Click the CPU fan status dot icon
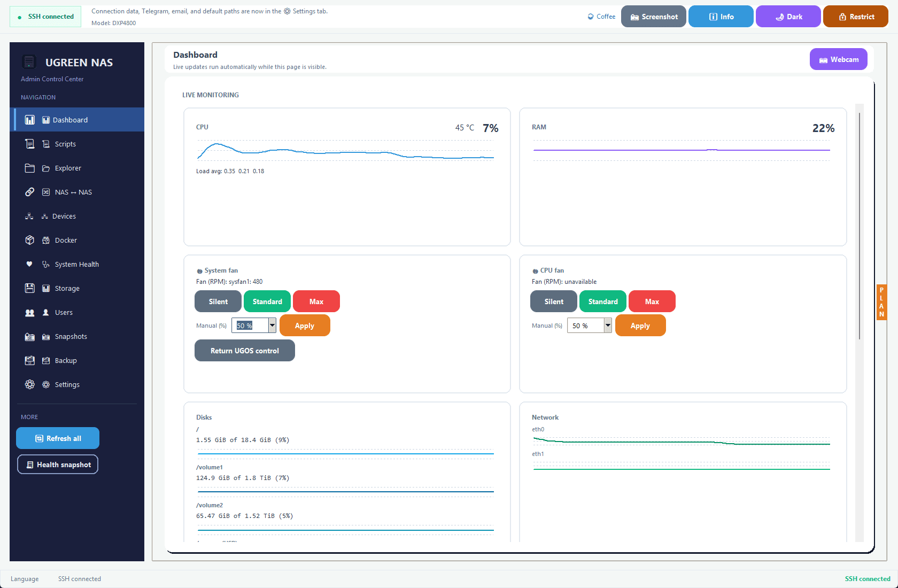Viewport: 898px width, 588px height. [x=535, y=271]
